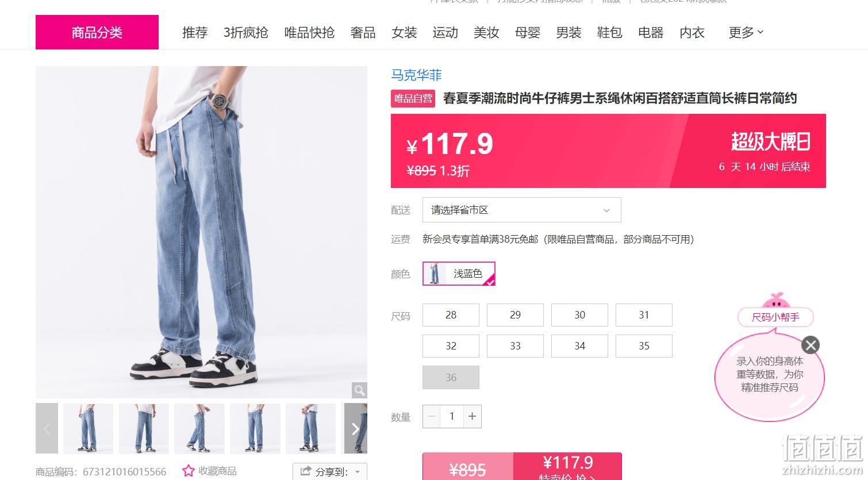Open the 尺码小帮手 size assistant mascot
This screenshot has width=868, height=480.
click(x=775, y=310)
